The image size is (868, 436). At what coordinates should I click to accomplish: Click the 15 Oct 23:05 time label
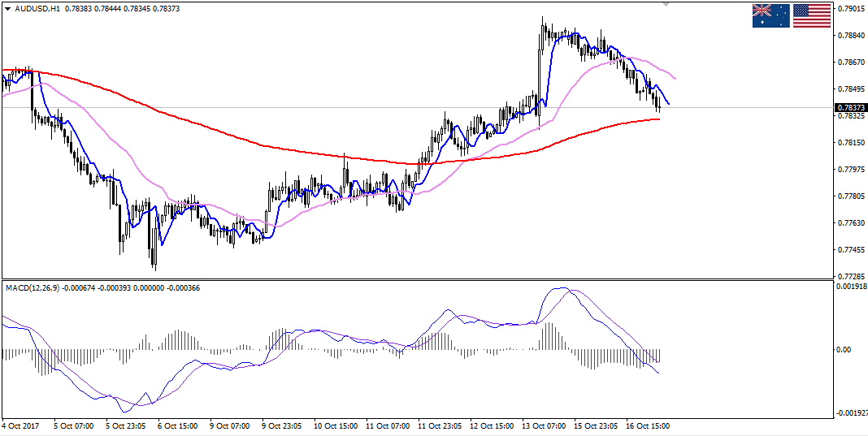[x=594, y=426]
